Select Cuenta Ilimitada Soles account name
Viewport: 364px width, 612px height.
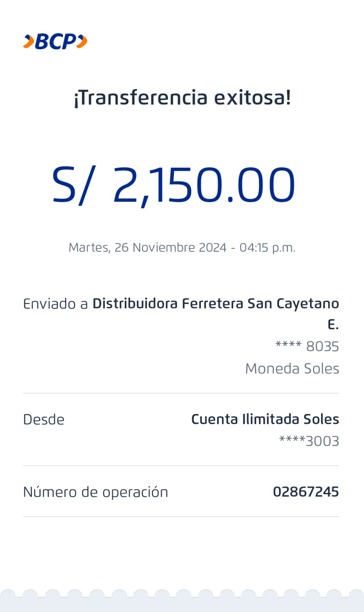pyautogui.click(x=265, y=419)
